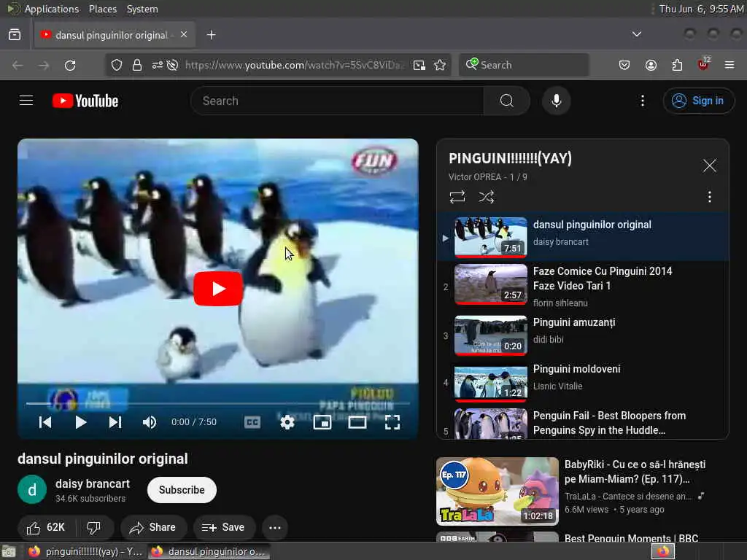Enable miniplayer mode
The height and width of the screenshot is (560, 747).
(x=322, y=422)
